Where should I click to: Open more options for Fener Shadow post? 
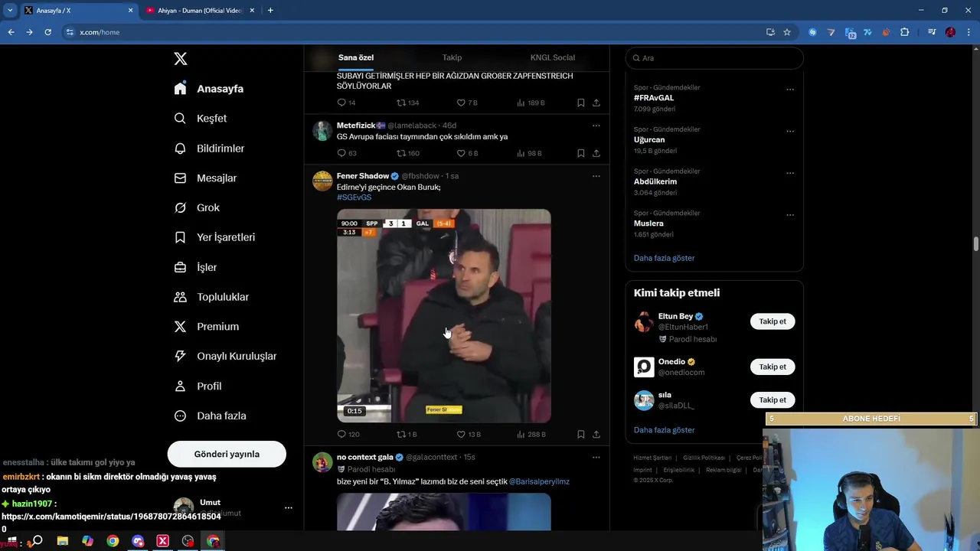596,176
